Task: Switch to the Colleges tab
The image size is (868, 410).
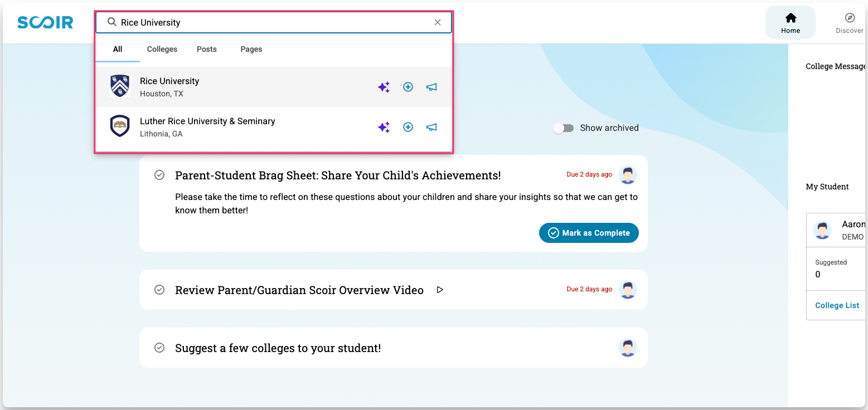Action: click(162, 49)
